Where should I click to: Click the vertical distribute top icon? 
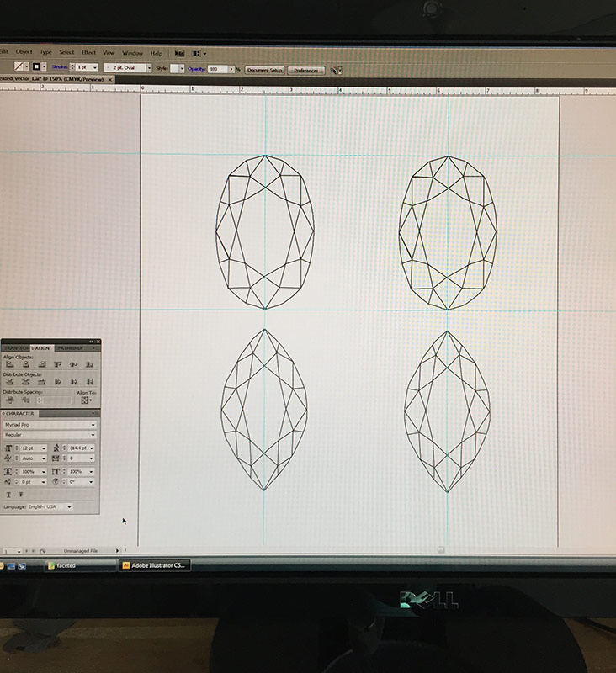click(x=9, y=382)
